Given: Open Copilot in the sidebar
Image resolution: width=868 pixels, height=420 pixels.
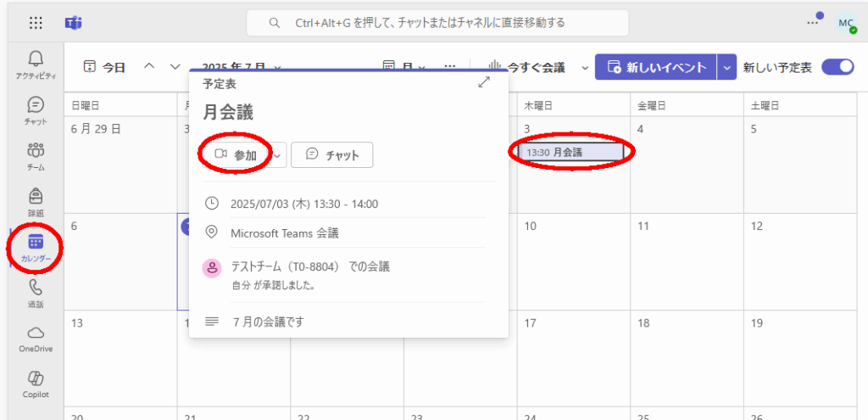Looking at the screenshot, I should [36, 384].
